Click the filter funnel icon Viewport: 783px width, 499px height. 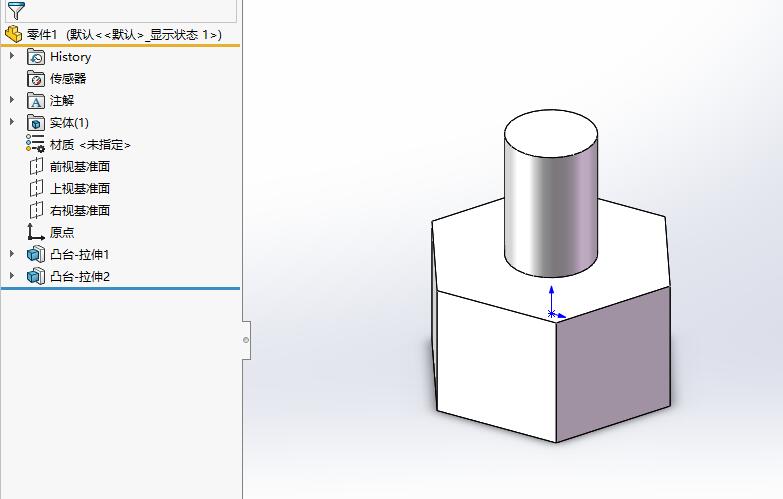(16, 10)
